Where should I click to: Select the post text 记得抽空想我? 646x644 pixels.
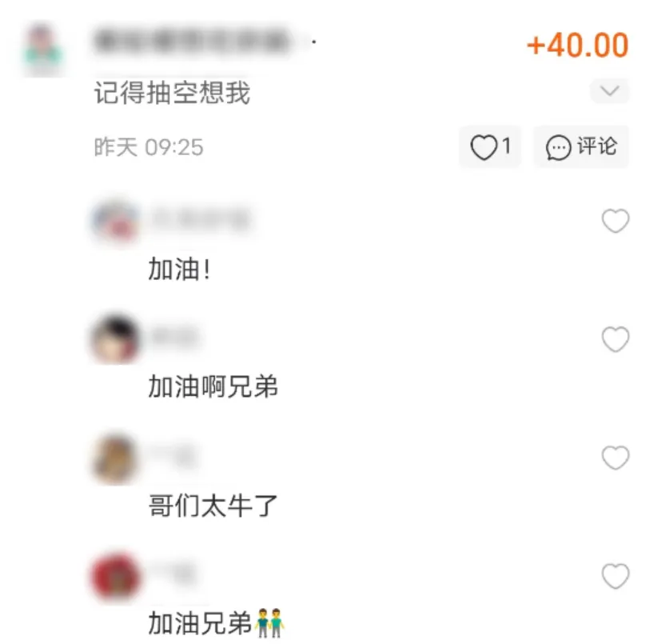coord(172,93)
